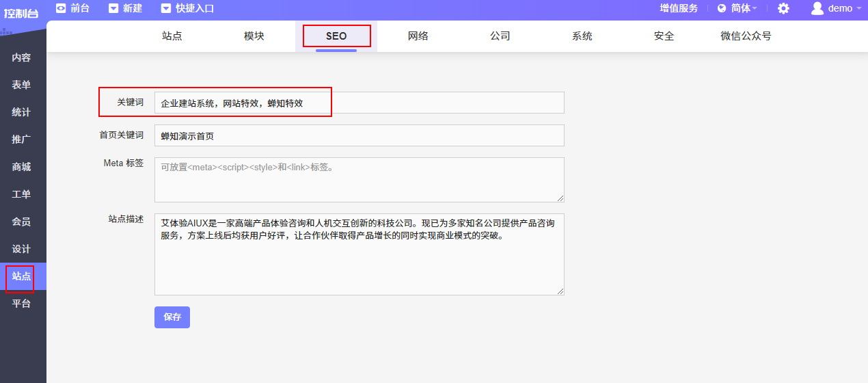
Task: Open 商城 in the sidebar
Action: point(22,167)
